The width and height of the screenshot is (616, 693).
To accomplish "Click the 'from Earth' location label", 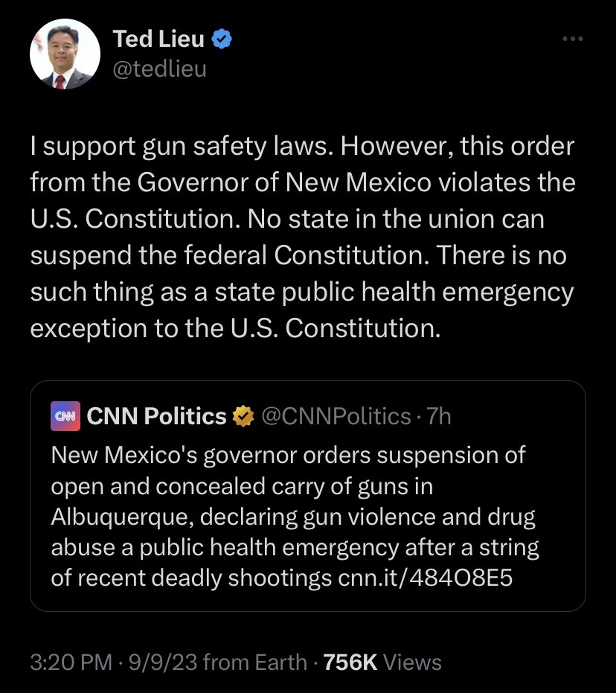I will (254, 662).
